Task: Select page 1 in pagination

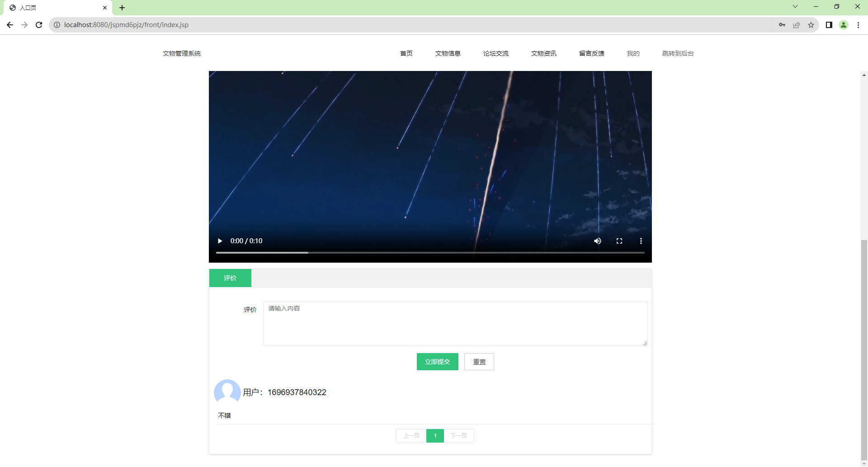Action: click(x=435, y=435)
